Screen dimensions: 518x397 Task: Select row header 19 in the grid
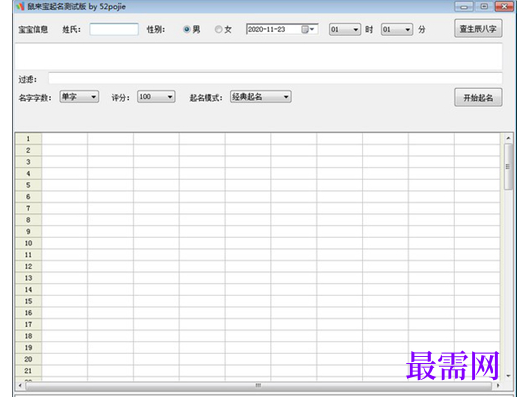tap(28, 348)
